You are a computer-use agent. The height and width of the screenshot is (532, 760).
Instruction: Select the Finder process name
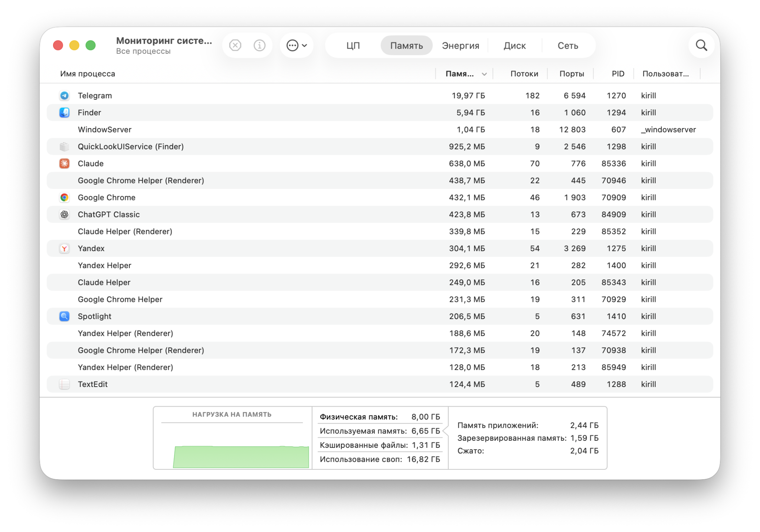(89, 112)
